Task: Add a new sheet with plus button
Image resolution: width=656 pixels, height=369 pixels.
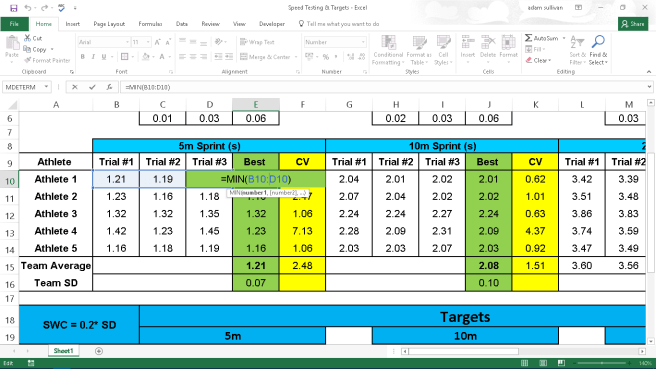Action: point(99,351)
